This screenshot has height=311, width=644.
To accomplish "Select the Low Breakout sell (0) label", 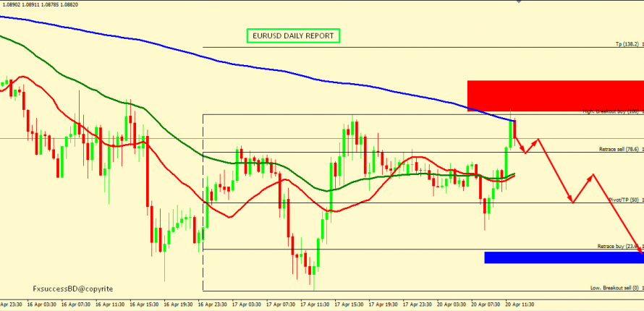I will [x=615, y=288].
